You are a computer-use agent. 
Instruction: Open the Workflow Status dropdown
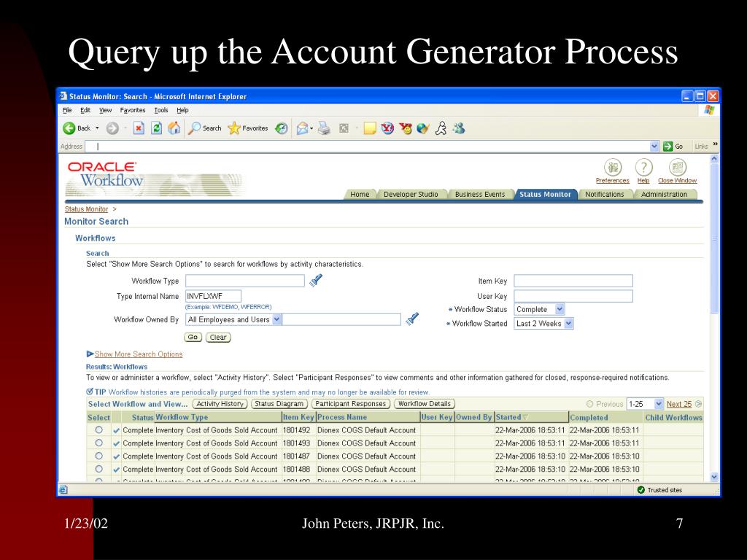pos(560,309)
